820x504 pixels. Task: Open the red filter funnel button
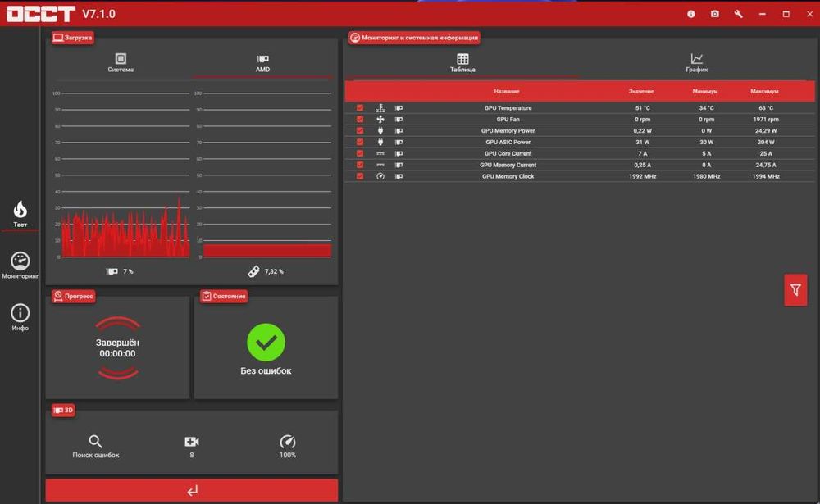(795, 290)
